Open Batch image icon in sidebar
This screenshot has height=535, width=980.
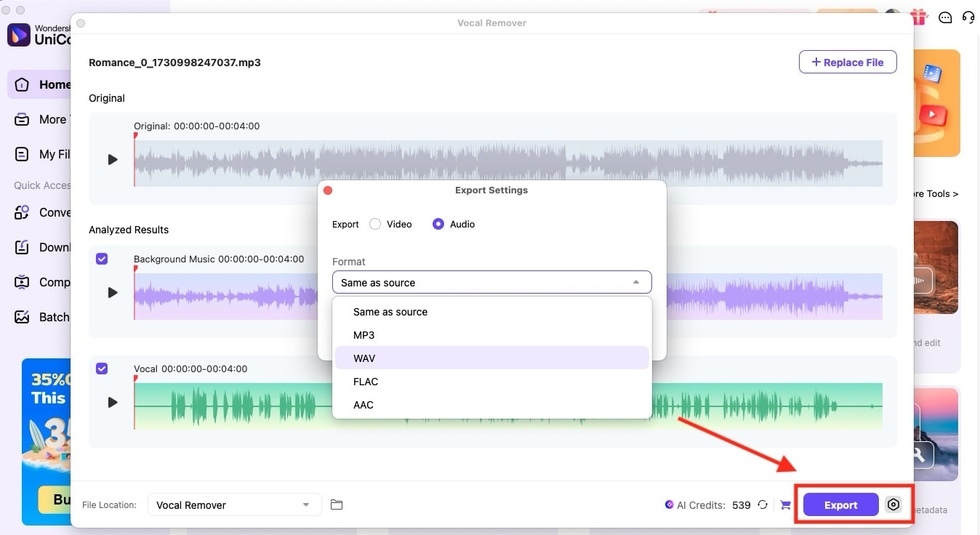[23, 317]
